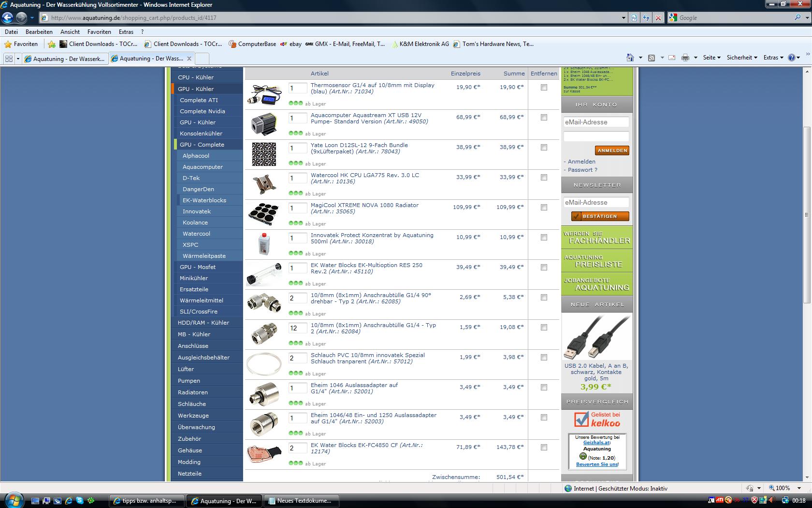
Task: Expand the Seite command bar menu
Action: (711, 58)
